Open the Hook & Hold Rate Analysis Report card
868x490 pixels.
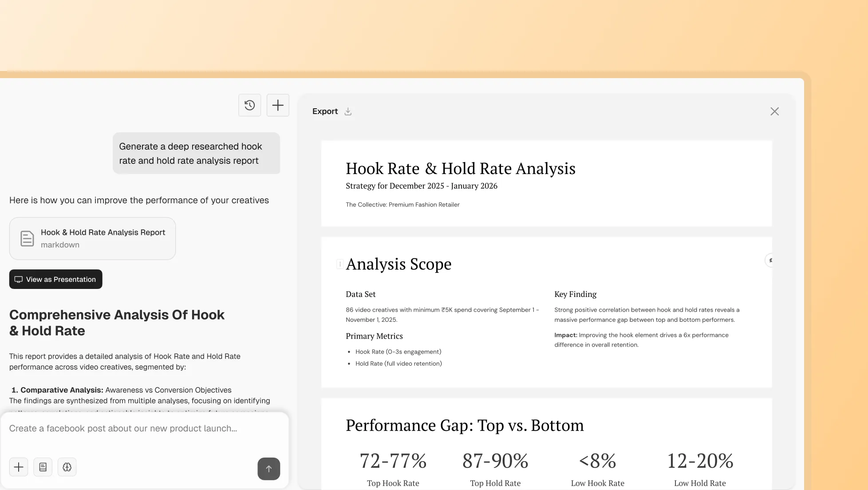point(103,238)
